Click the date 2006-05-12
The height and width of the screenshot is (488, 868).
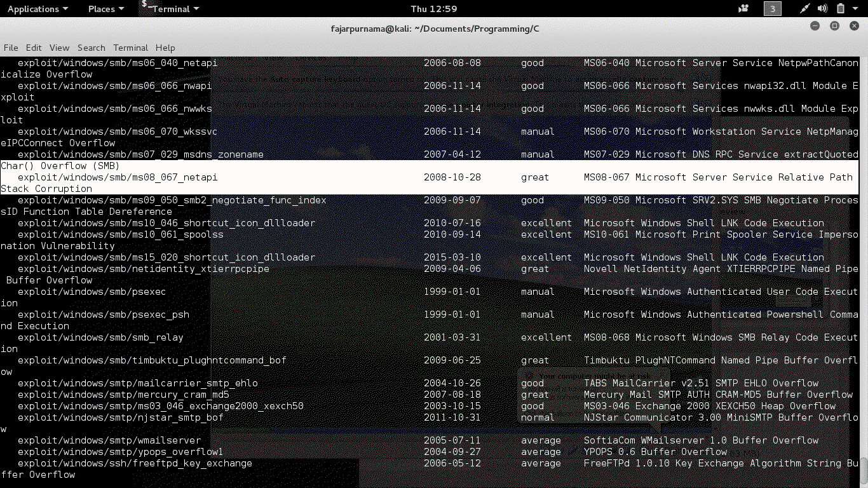click(x=452, y=463)
